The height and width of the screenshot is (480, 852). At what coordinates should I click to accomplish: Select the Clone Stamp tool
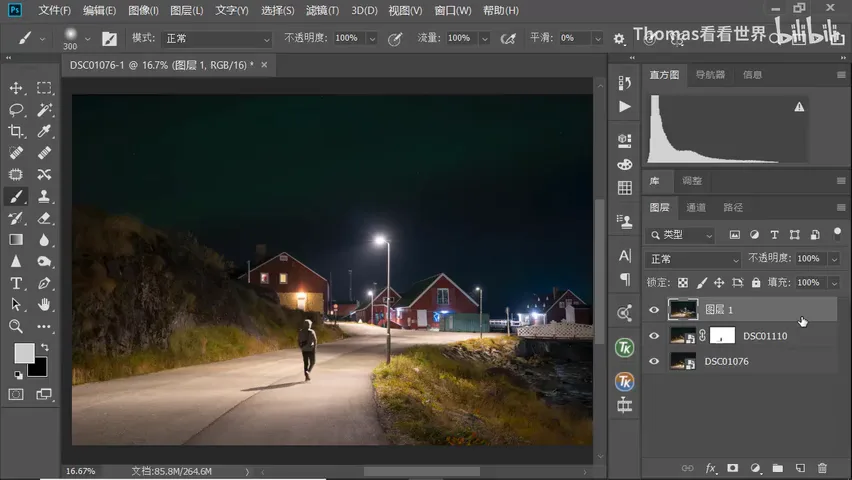(x=44, y=196)
